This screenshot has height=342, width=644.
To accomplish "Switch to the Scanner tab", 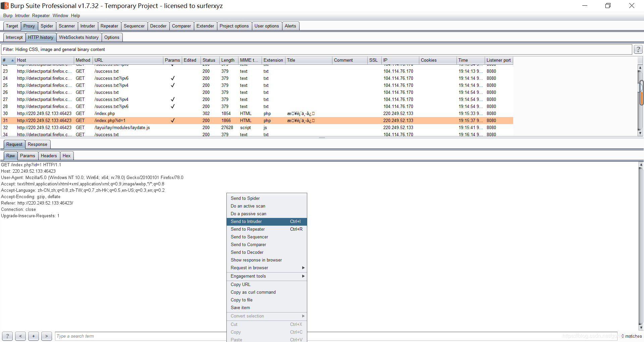I will (67, 26).
